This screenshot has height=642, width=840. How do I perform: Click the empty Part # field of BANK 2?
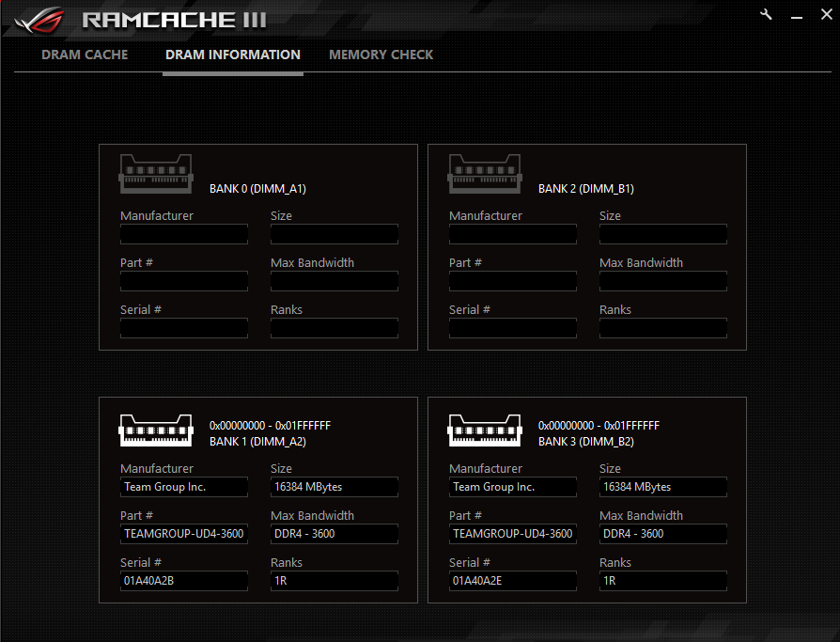[513, 281]
